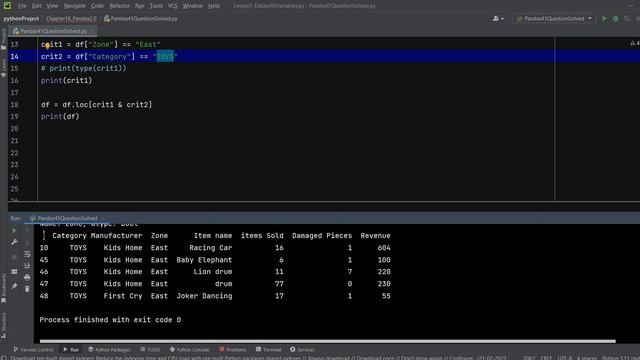Screen dimensions: 640x360
Task: Open the Structure tool window on the left sidebar
Action: pyautogui.click(x=4, y=325)
